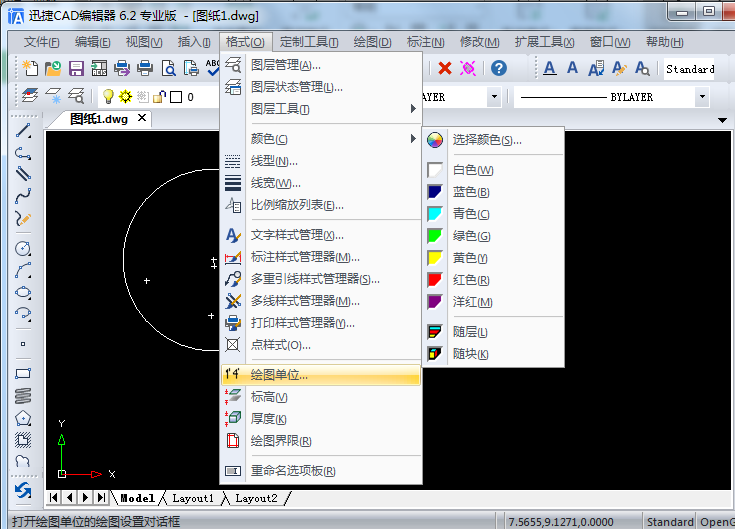Toggle the light bulb layer on/off icon

tap(108, 97)
